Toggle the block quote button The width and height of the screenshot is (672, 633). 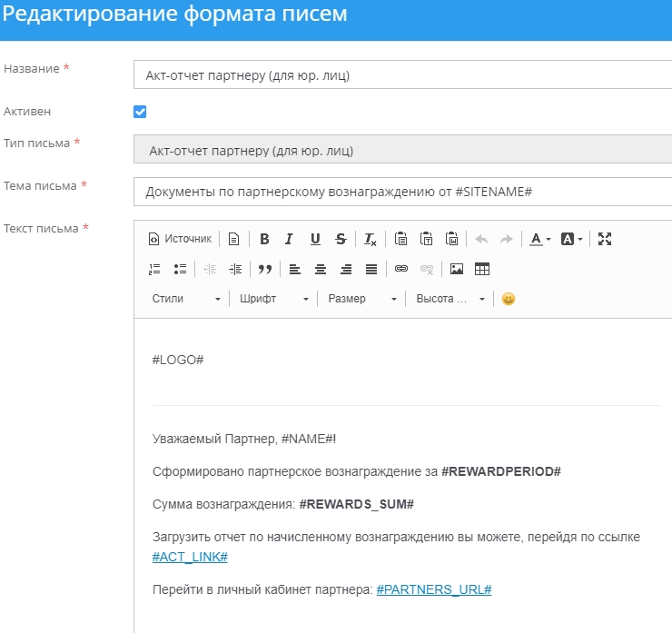(x=265, y=269)
